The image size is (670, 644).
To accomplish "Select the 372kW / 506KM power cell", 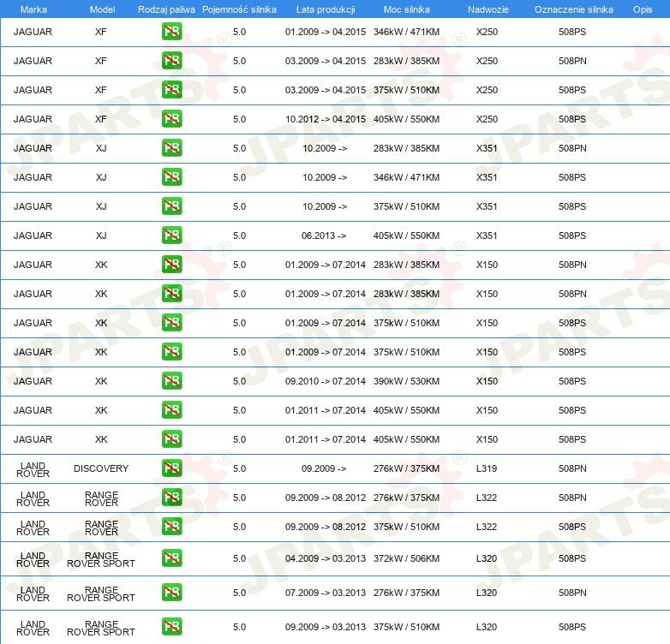I will pyautogui.click(x=406, y=558).
